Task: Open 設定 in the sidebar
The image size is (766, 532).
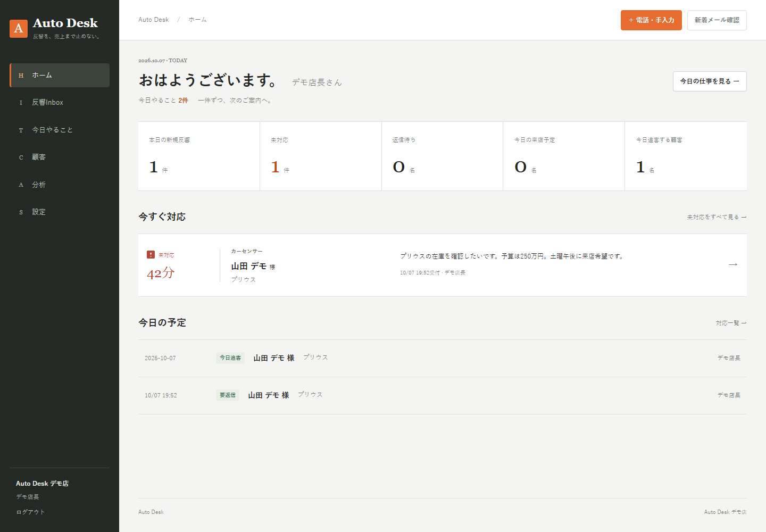Action: coord(60,212)
